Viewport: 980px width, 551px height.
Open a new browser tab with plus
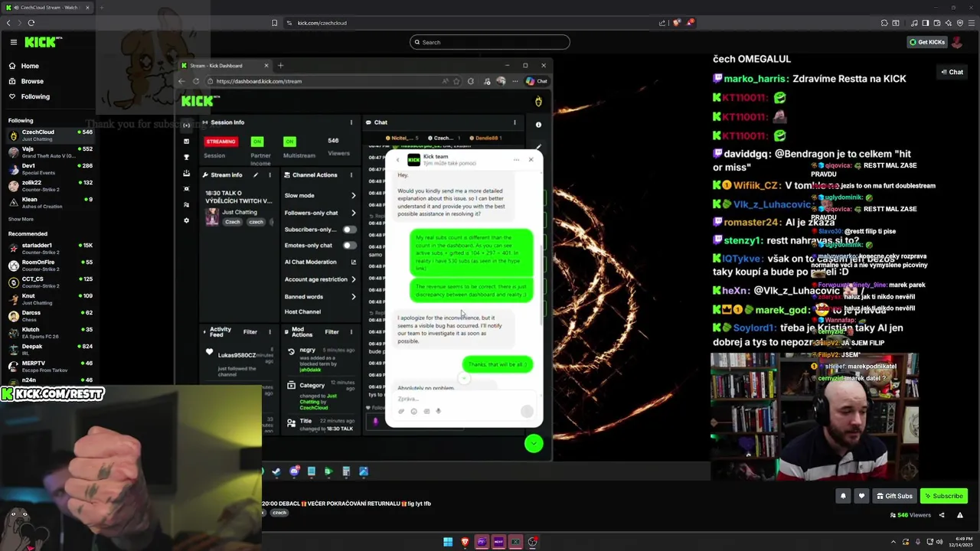click(x=101, y=8)
